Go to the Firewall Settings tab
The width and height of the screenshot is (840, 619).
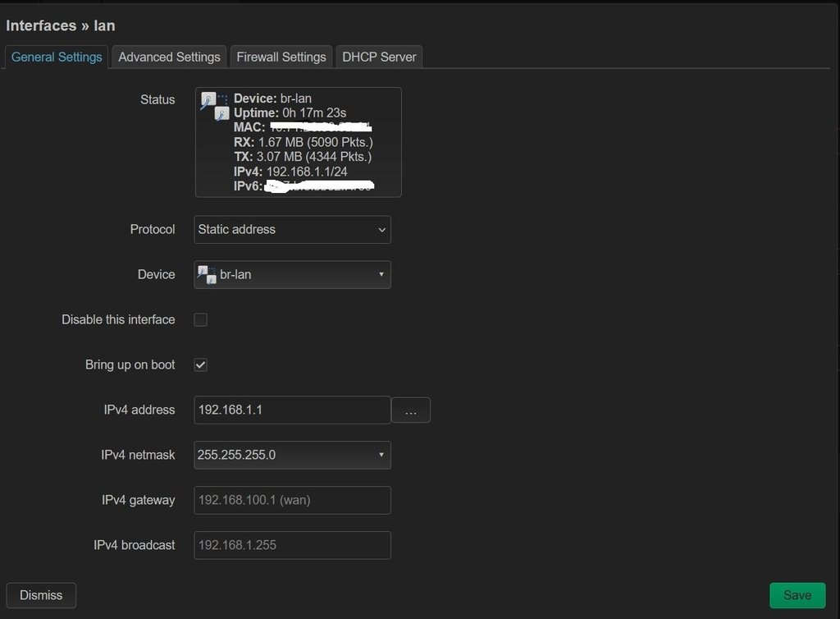point(281,57)
